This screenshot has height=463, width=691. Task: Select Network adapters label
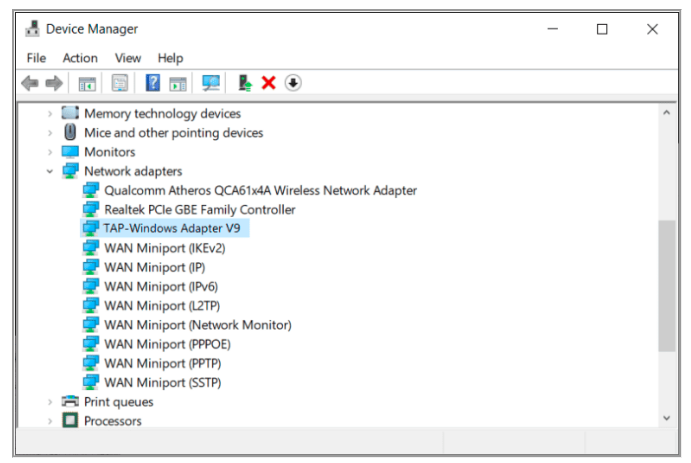(133, 171)
